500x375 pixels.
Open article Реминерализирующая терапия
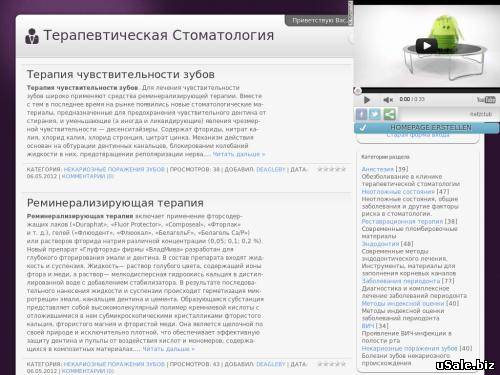(115, 203)
